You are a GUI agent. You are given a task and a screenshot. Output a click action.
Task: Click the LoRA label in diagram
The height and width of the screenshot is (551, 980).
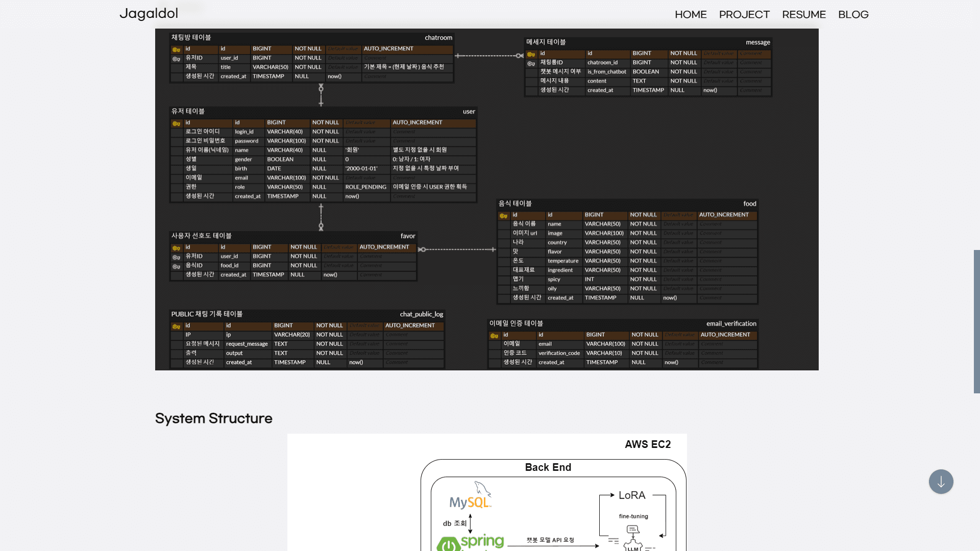[x=632, y=495]
